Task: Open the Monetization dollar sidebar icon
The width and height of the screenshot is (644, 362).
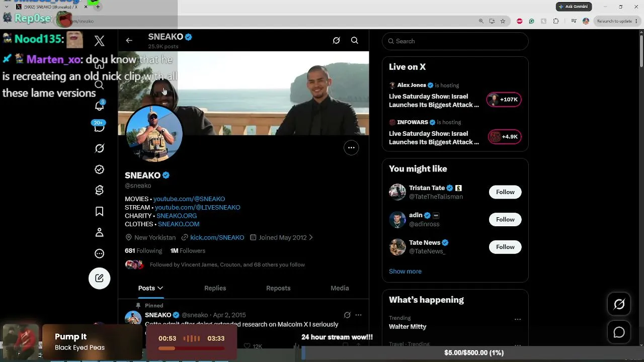Action: [100, 190]
